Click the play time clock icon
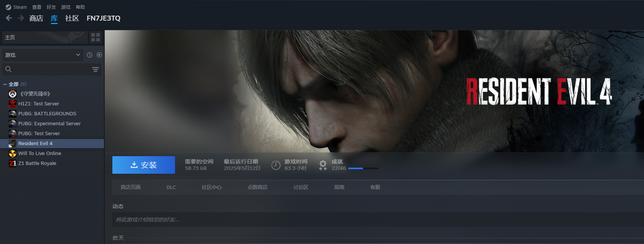Viewport: 644px width, 244px height. tap(275, 165)
